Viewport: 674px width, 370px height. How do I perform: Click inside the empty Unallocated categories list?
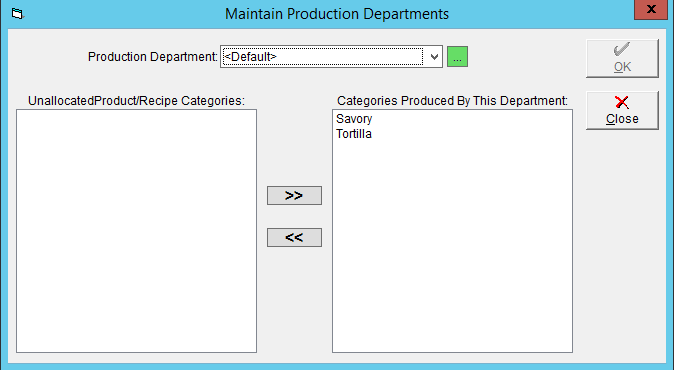click(x=136, y=231)
